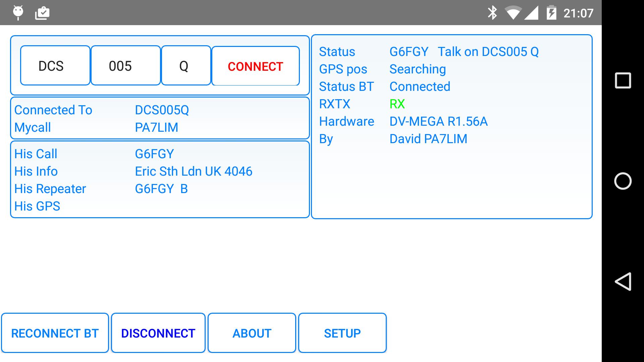
Task: Select the Mycall value PA7LIM
Action: [x=157, y=127]
